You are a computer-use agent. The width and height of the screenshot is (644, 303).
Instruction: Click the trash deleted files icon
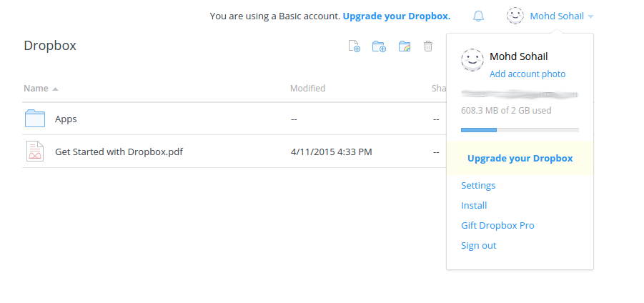tap(428, 46)
